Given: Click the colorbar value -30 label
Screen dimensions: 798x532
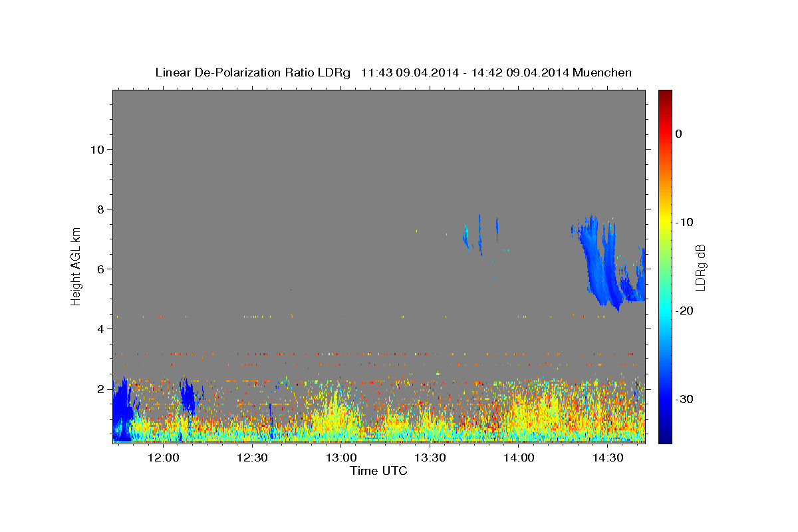Looking at the screenshot, I should tap(684, 399).
